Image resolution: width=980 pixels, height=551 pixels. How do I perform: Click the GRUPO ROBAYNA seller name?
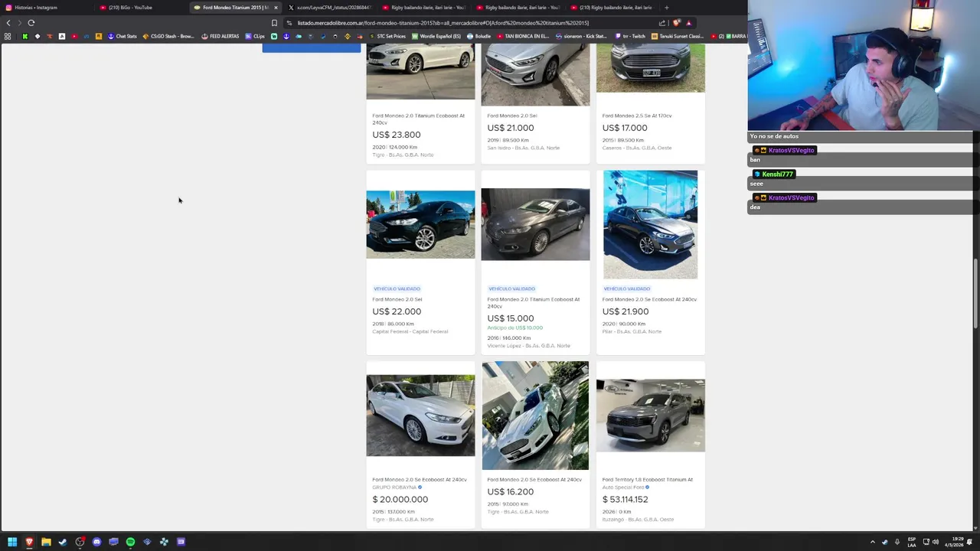point(394,487)
